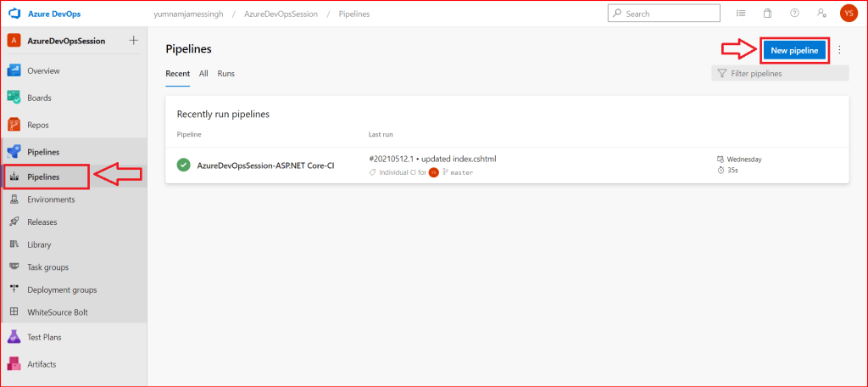Open the more options menu beside New pipeline

tap(839, 50)
